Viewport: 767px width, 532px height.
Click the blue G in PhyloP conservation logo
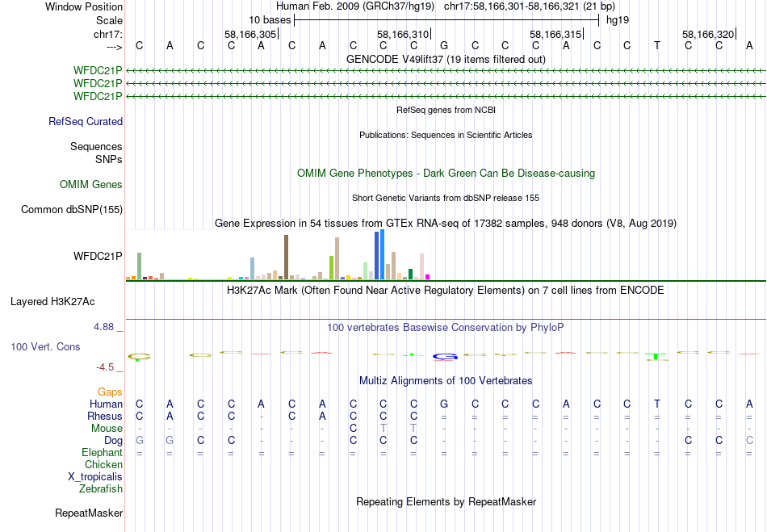point(445,357)
